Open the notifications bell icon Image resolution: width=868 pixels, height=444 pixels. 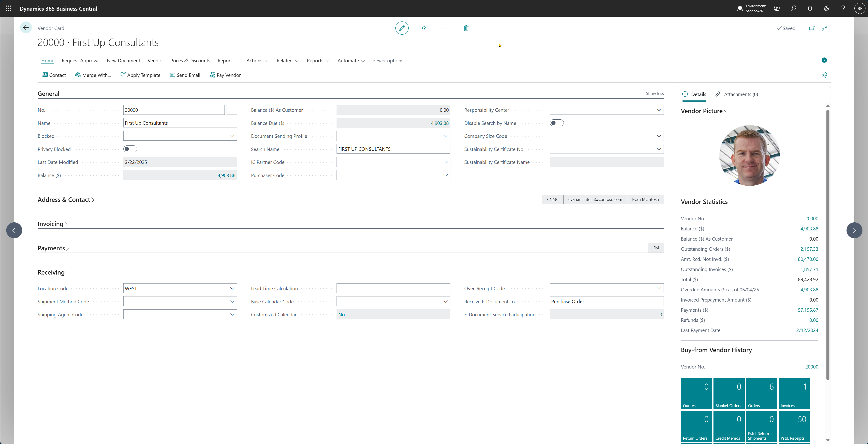tap(810, 8)
